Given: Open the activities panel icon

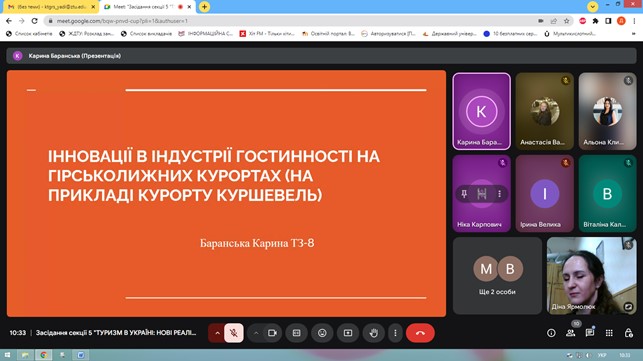Looking at the screenshot, I should 609,333.
